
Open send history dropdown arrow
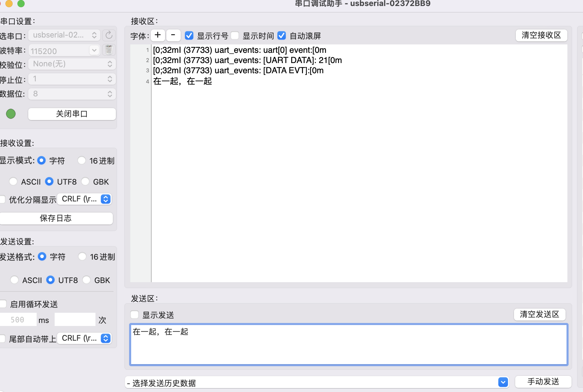tap(503, 382)
